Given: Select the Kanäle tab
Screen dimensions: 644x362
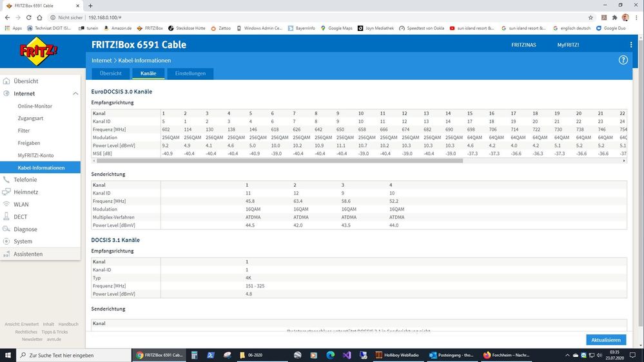Looking at the screenshot, I should coord(148,73).
